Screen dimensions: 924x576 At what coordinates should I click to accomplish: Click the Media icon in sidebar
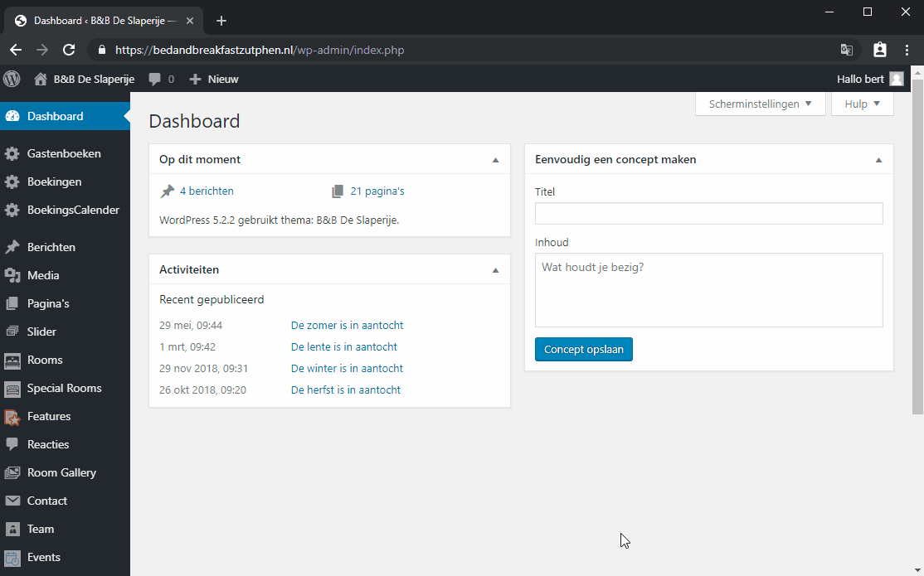12,275
